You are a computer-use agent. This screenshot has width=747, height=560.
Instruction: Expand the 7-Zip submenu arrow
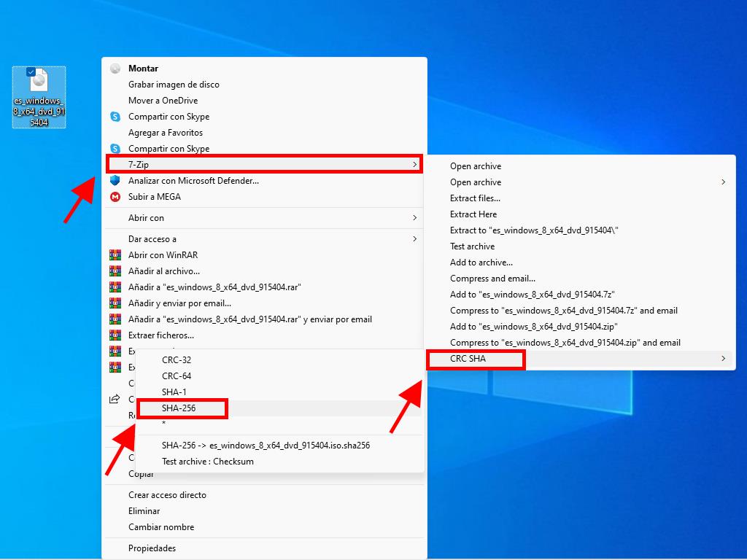[414, 164]
